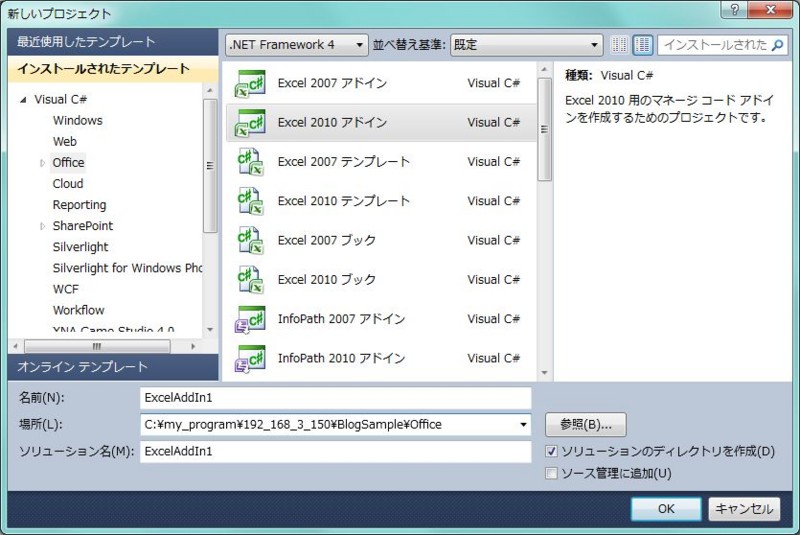Open 最近使用したテンプレート section
Image resolution: width=800 pixels, height=535 pixels.
click(113, 42)
